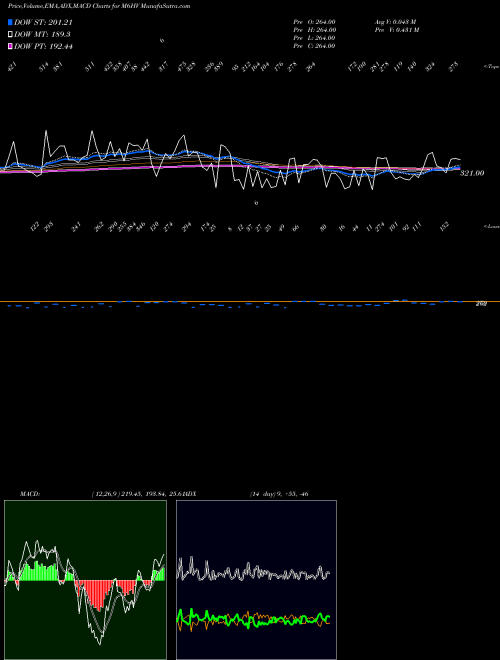Click the 'Pre H: 264.09' value

pyautogui.click(x=314, y=30)
